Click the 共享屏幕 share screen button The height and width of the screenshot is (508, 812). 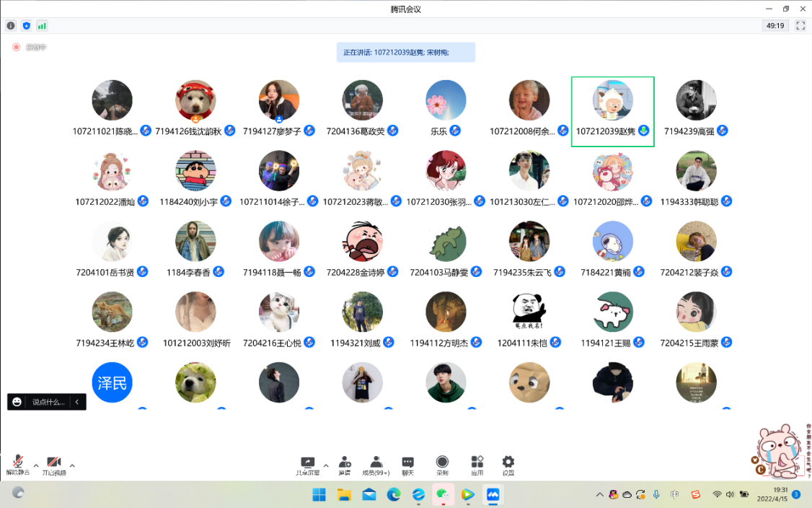point(308,465)
